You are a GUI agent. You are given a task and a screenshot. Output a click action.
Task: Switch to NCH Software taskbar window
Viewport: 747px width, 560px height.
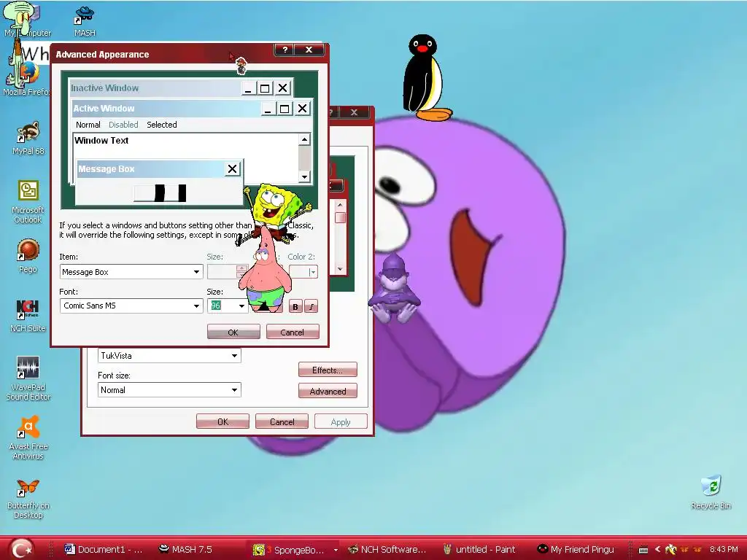coord(387,549)
